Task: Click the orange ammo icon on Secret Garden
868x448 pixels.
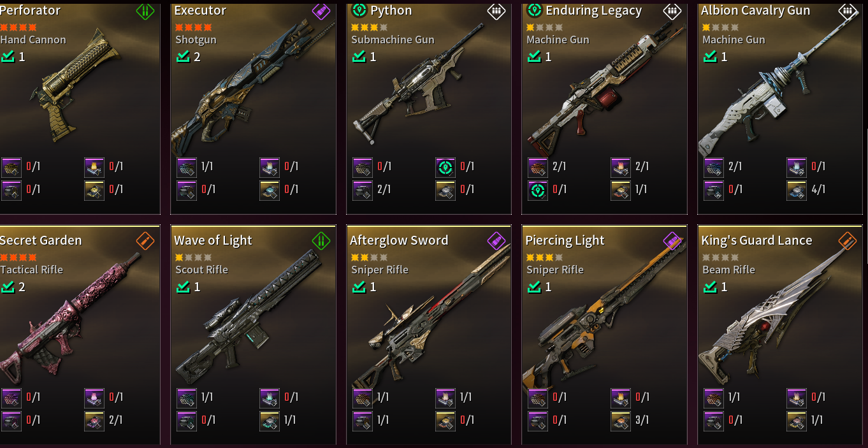Action: (145, 241)
